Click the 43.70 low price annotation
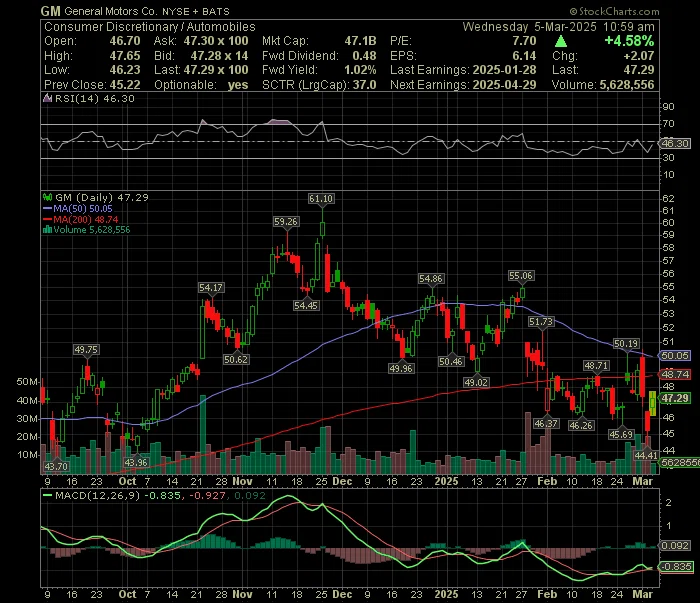 (x=56, y=466)
